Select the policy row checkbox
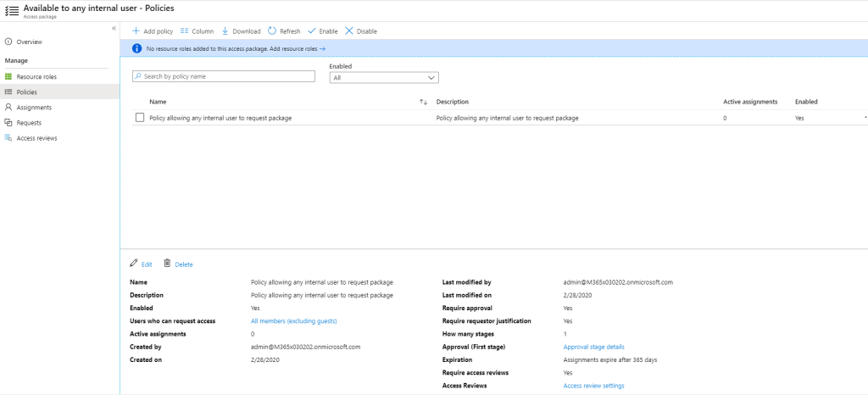Image resolution: width=868 pixels, height=395 pixels. pos(140,118)
